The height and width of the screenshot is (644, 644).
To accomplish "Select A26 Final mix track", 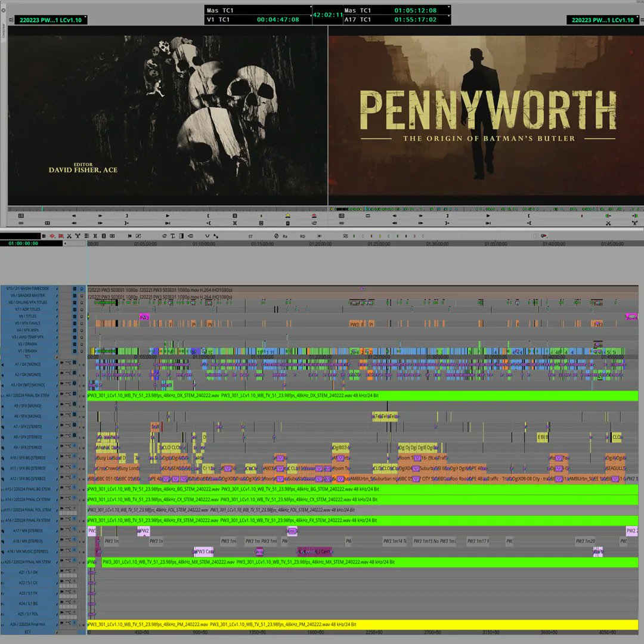I will coord(29,624).
